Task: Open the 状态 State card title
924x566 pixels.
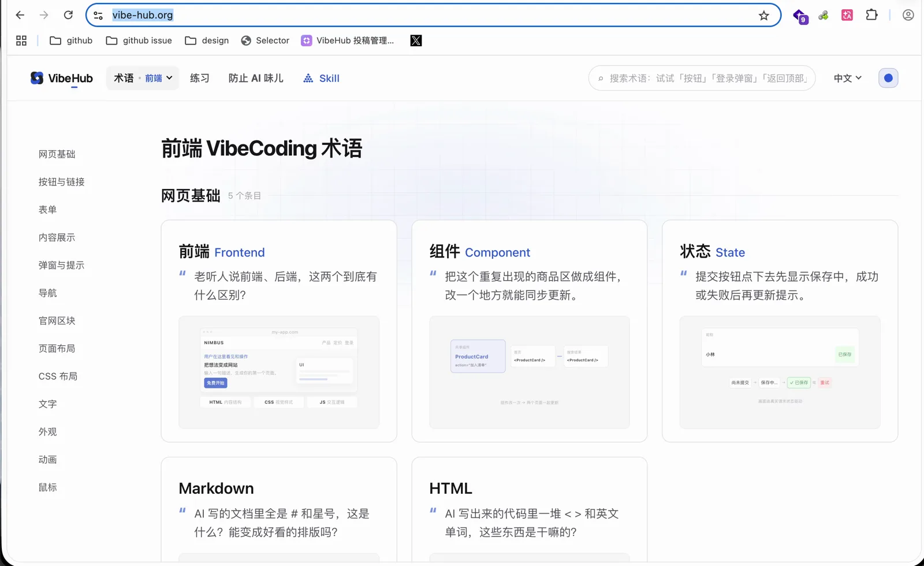Action: click(x=713, y=252)
